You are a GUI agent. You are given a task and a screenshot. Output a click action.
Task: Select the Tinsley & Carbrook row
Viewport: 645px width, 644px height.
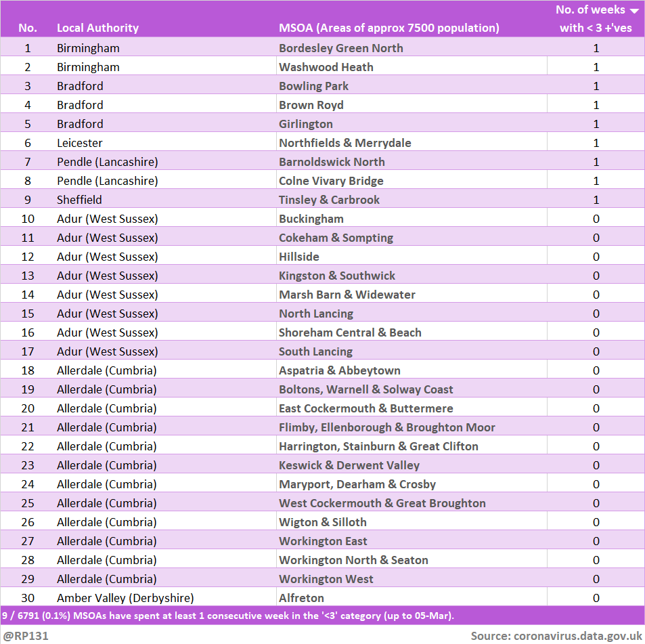(329, 199)
